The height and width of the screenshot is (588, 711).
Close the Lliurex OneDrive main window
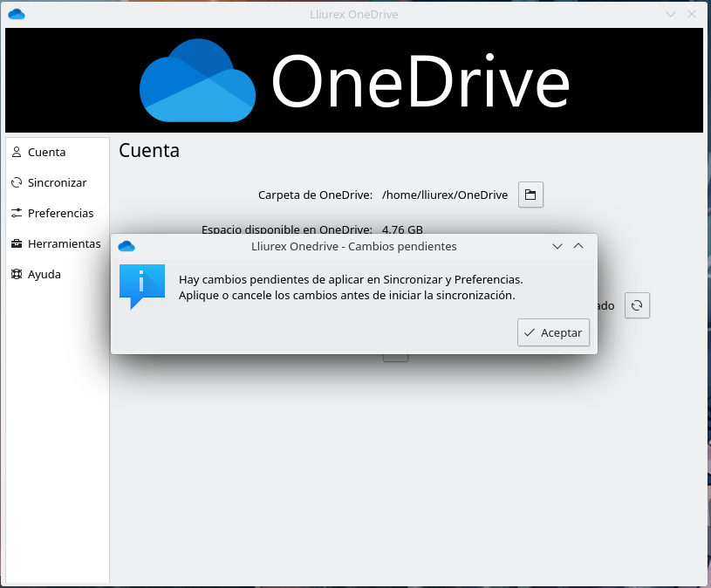[692, 14]
